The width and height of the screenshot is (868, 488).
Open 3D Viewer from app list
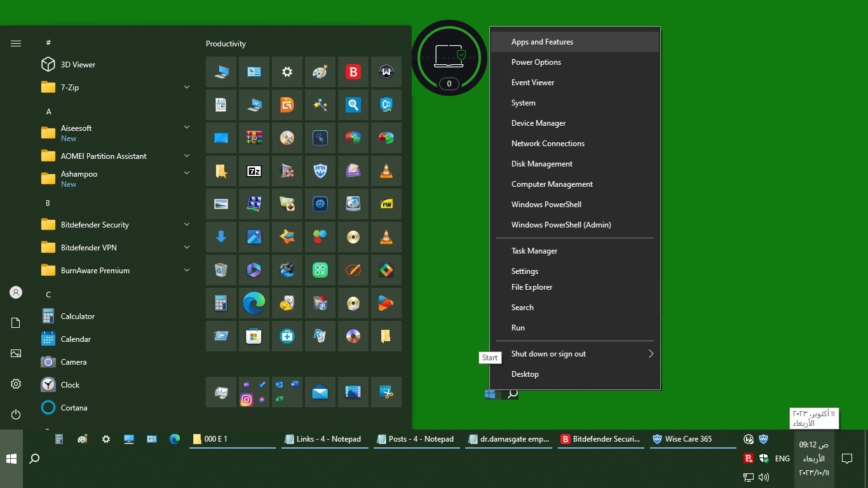pos(117,64)
